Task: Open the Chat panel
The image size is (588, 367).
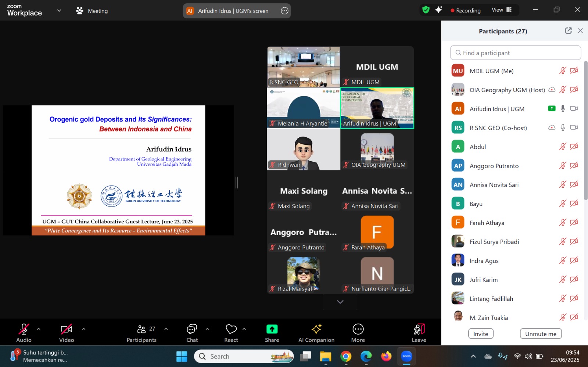Action: pyautogui.click(x=192, y=333)
